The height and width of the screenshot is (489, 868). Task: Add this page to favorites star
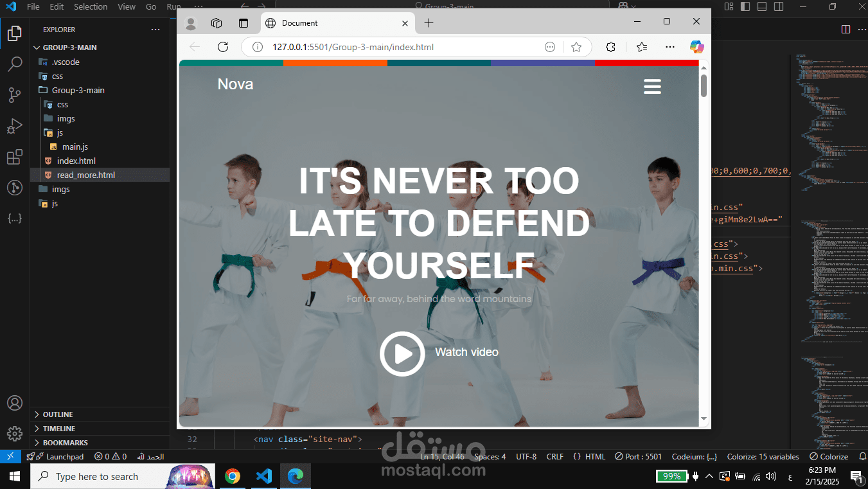[x=576, y=47]
